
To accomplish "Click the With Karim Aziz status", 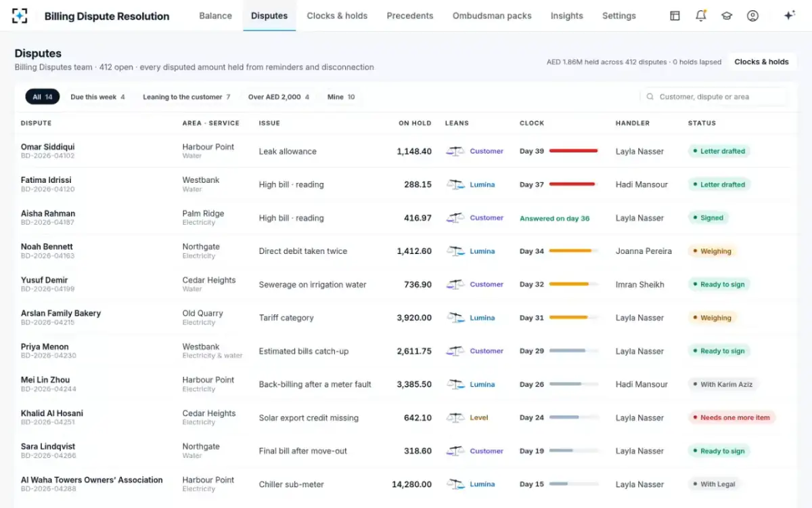I will click(x=723, y=385).
